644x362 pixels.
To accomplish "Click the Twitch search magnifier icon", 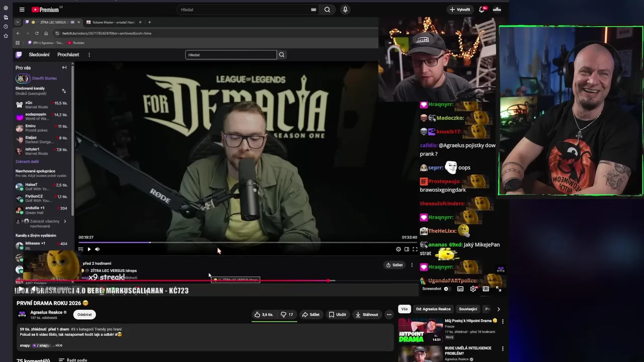I will point(282,55).
